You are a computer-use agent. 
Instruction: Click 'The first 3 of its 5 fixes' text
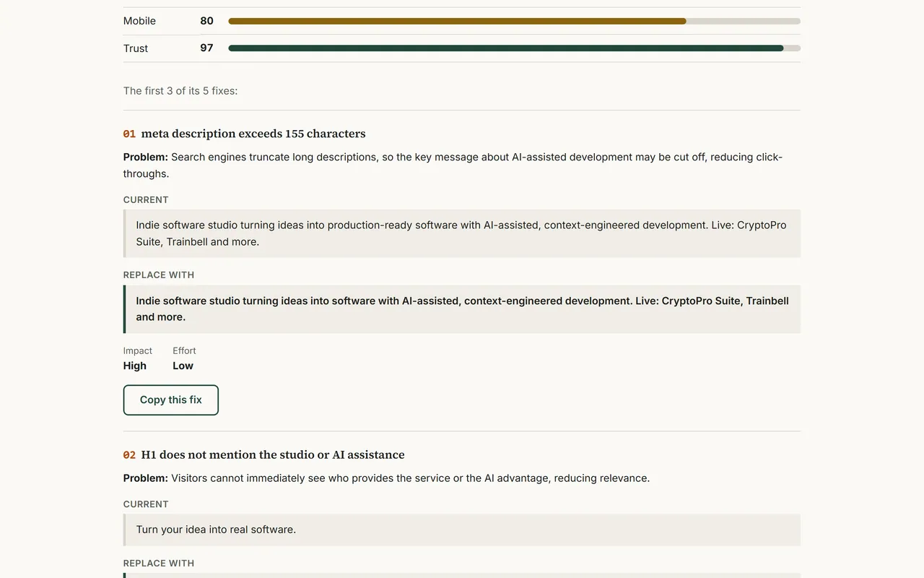coord(180,91)
